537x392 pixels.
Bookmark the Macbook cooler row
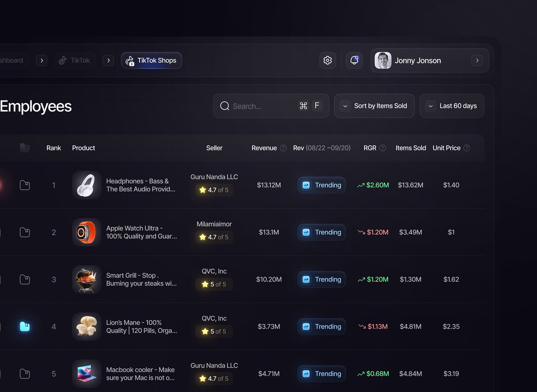pyautogui.click(x=25, y=374)
